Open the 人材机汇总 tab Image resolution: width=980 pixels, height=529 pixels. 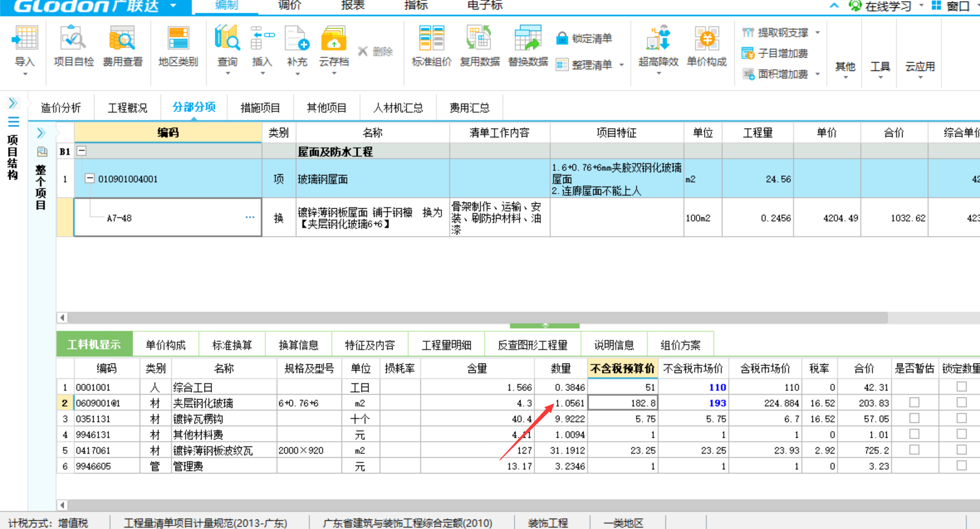point(398,108)
